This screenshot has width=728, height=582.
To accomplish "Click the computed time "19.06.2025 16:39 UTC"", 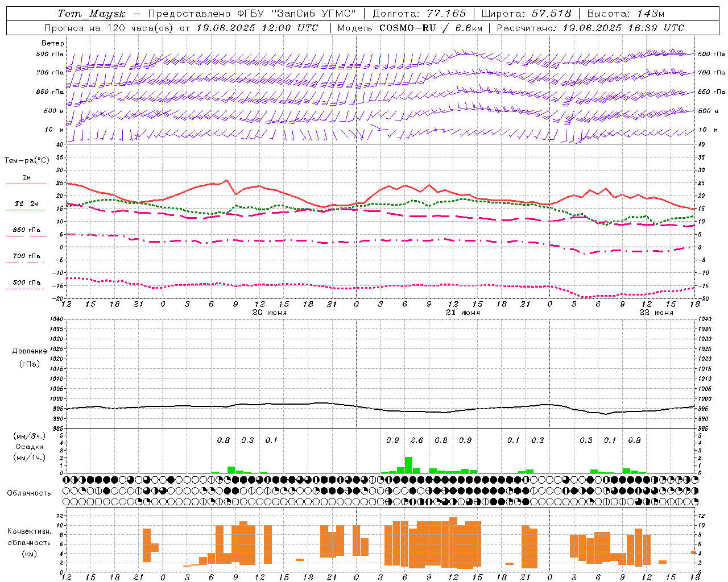I will [623, 28].
